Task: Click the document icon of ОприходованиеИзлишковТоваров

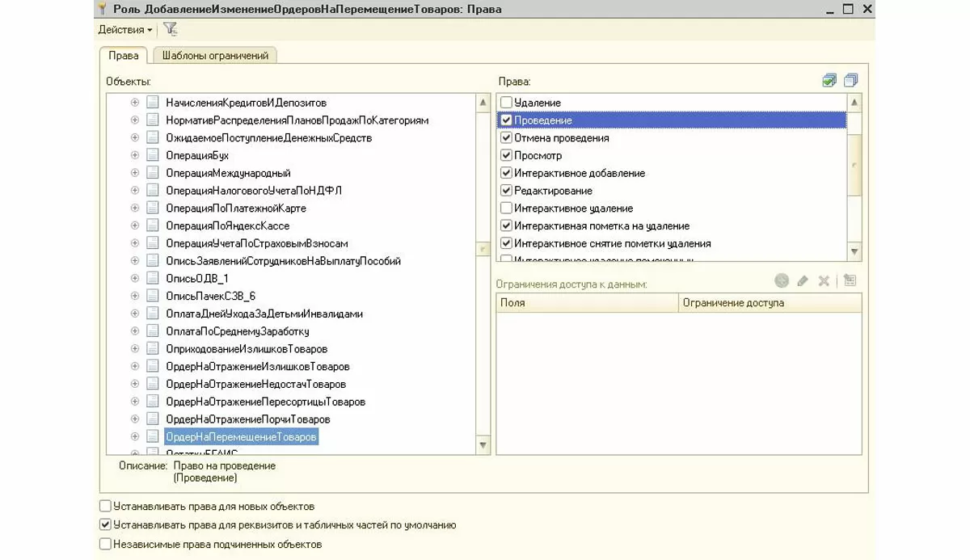Action: [x=153, y=348]
